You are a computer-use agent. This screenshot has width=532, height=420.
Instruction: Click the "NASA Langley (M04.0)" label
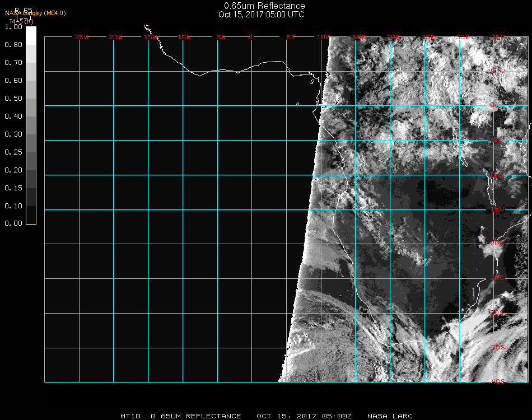[35, 13]
